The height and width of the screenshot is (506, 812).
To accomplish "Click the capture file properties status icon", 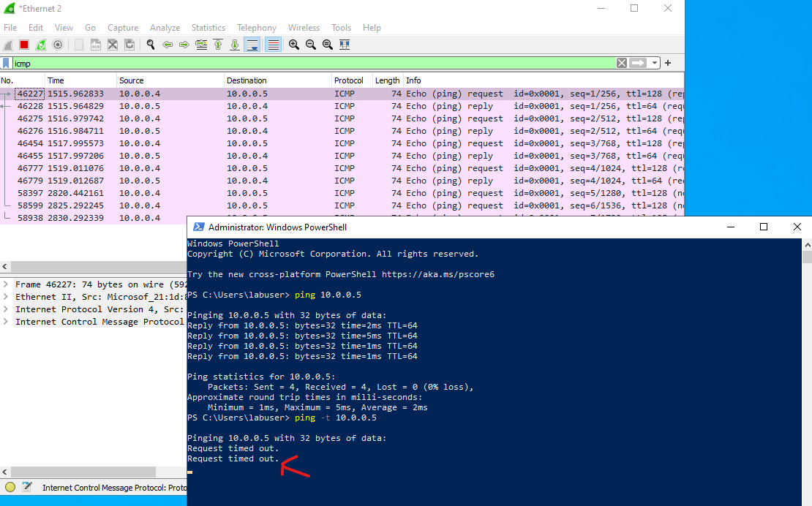I will click(x=27, y=487).
